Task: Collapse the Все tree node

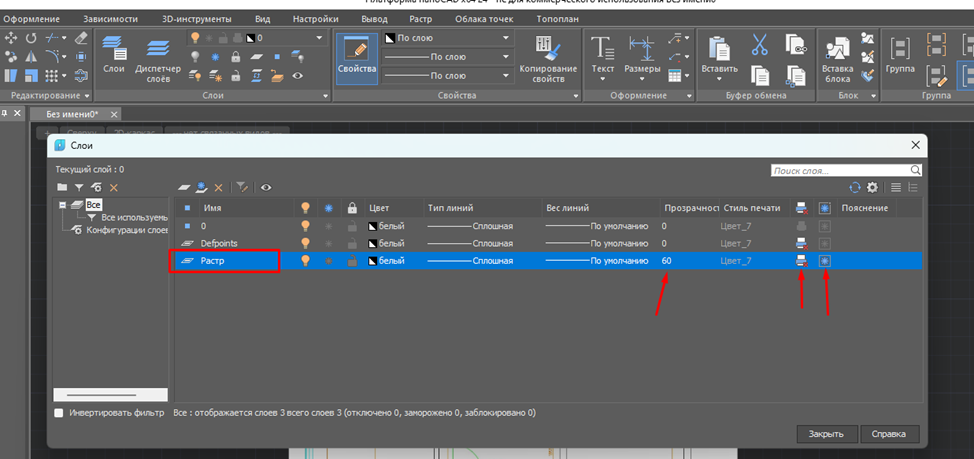Action: pos(62,205)
